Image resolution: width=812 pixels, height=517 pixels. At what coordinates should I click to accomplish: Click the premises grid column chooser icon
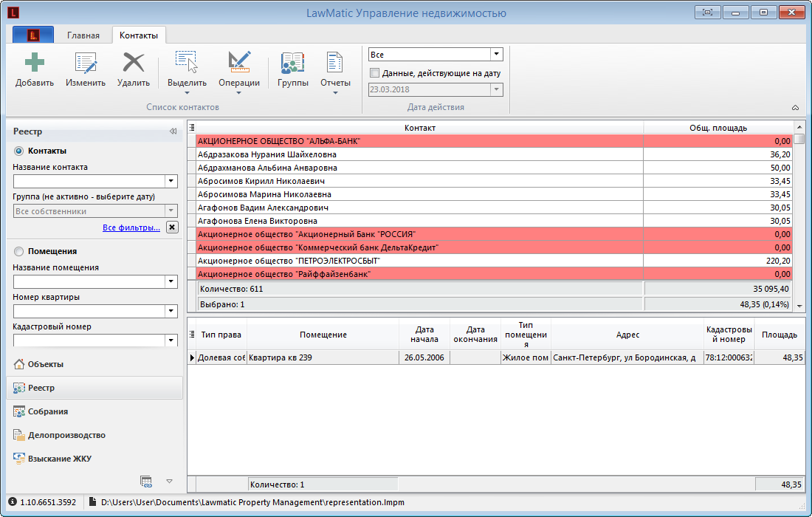[192, 334]
